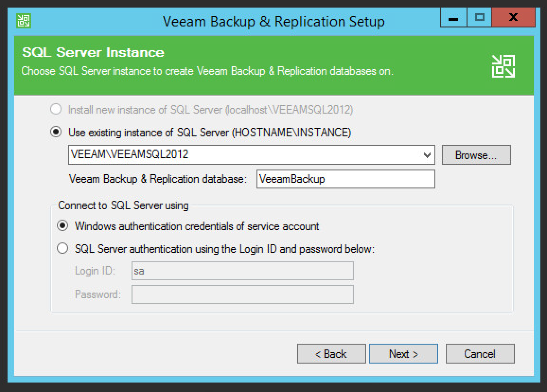
Task: Click the Login ID field containing sa
Action: click(x=242, y=271)
